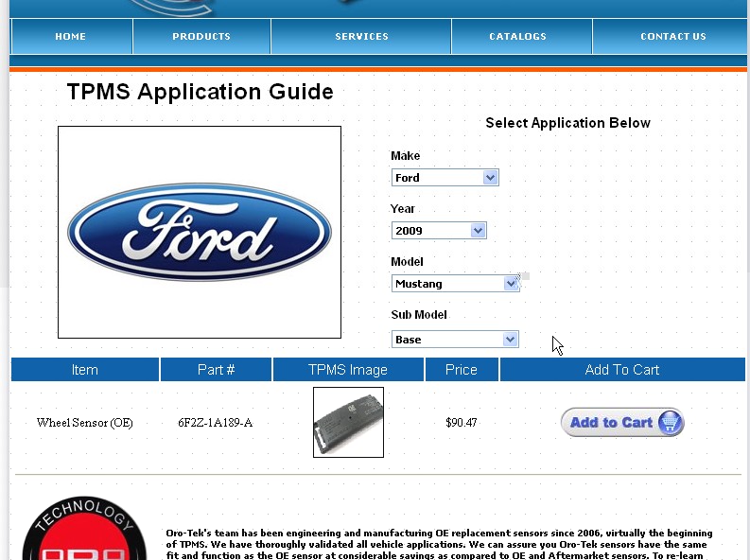Image resolution: width=750 pixels, height=560 pixels.
Task: Click the Wheel Sensor (OE) item name
Action: 85,423
